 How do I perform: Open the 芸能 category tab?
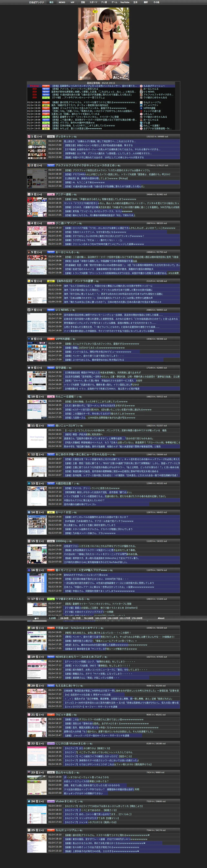(83, 2)
